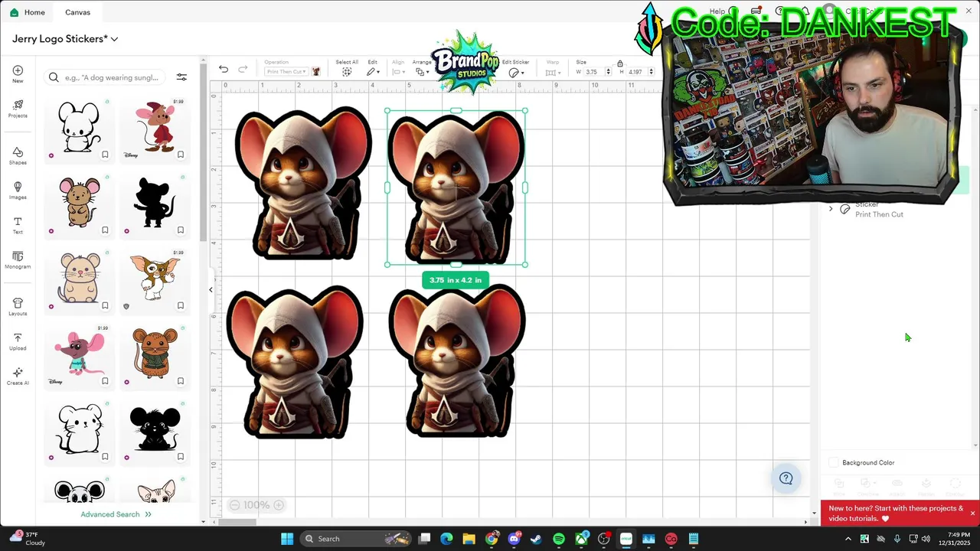This screenshot has height=551, width=980.
Task: Open the Jerry Logo Stickers project name dropdown
Action: coord(65,39)
